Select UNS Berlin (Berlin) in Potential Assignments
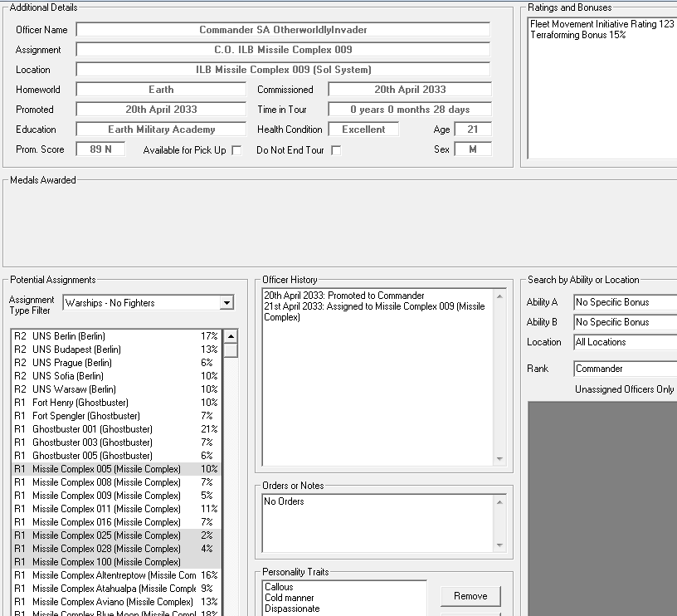 (116, 336)
